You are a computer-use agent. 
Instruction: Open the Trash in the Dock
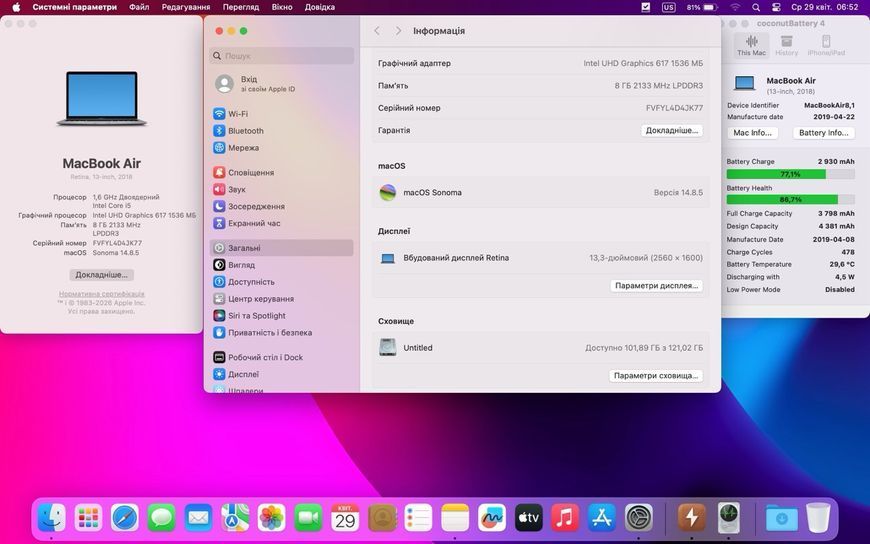[818, 518]
